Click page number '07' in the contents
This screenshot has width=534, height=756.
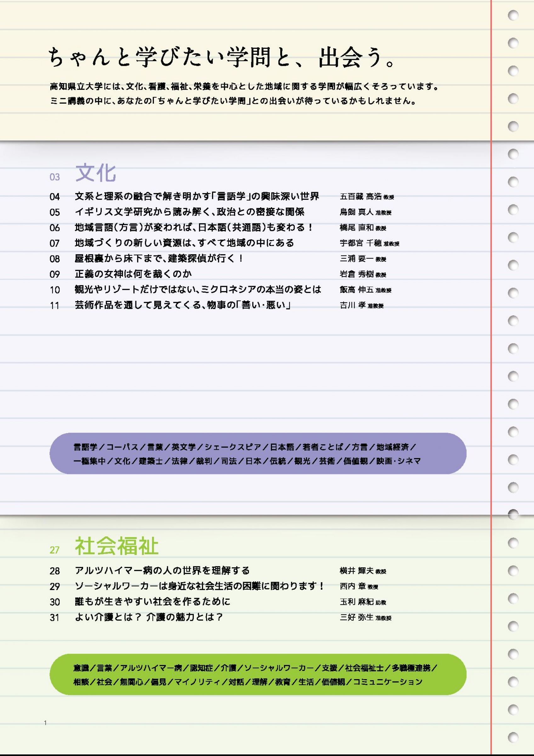[x=54, y=243]
